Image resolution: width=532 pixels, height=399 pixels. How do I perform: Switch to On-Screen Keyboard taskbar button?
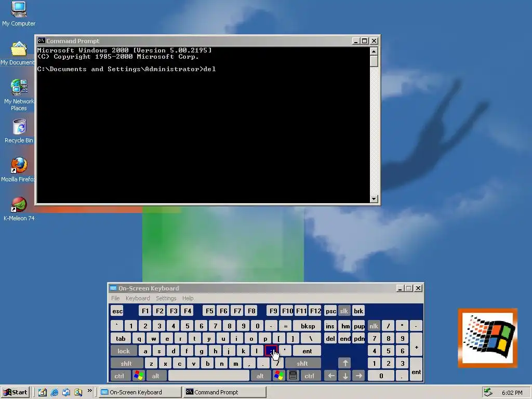[x=140, y=392]
